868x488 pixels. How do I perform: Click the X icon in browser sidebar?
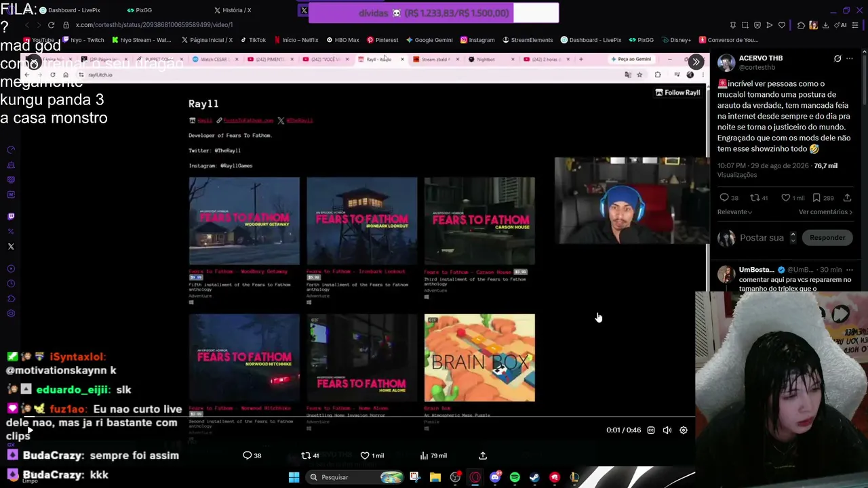point(11,247)
